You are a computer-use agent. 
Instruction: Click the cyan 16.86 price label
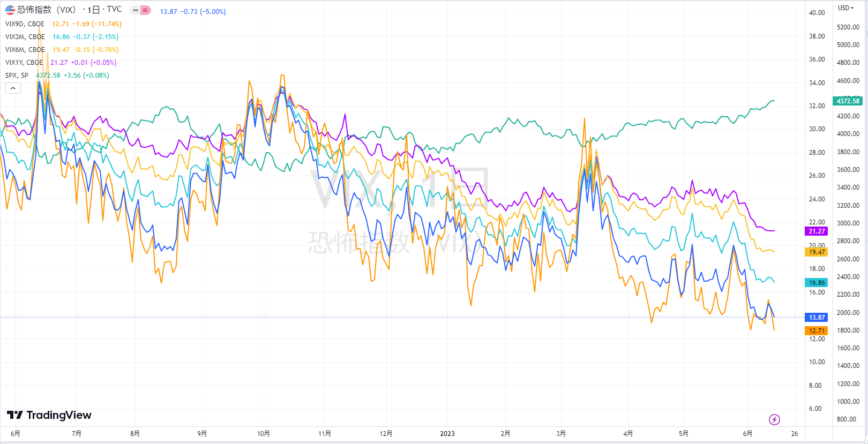[817, 283]
